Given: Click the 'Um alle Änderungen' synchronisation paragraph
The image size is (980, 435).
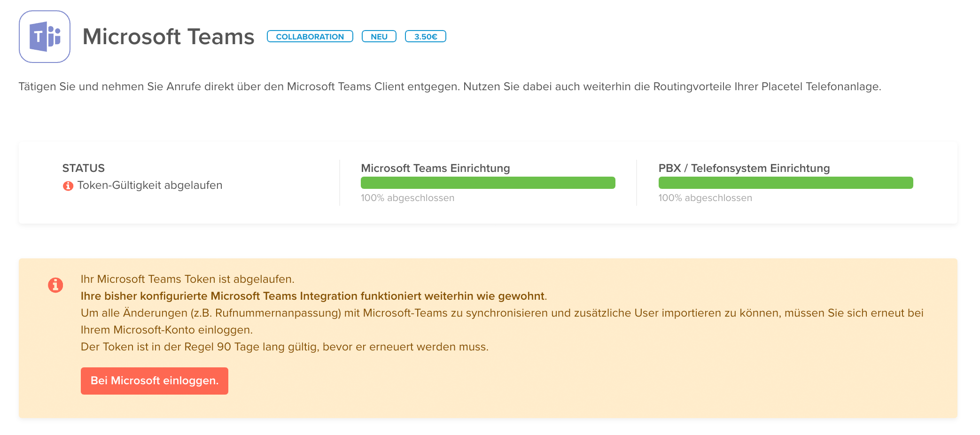Looking at the screenshot, I should coord(502,321).
